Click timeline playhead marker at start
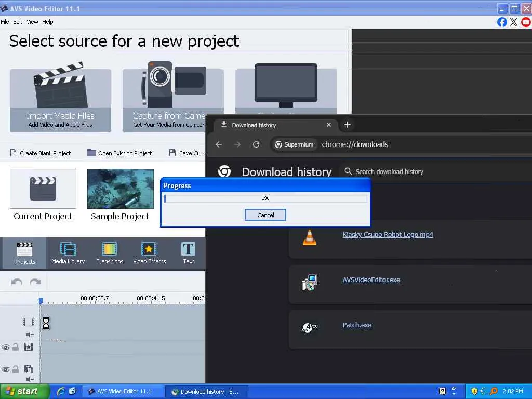The width and height of the screenshot is (532, 399). (x=41, y=301)
